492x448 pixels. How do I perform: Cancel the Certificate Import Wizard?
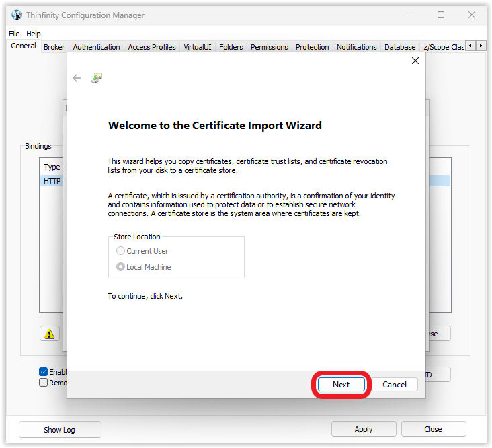click(x=395, y=385)
